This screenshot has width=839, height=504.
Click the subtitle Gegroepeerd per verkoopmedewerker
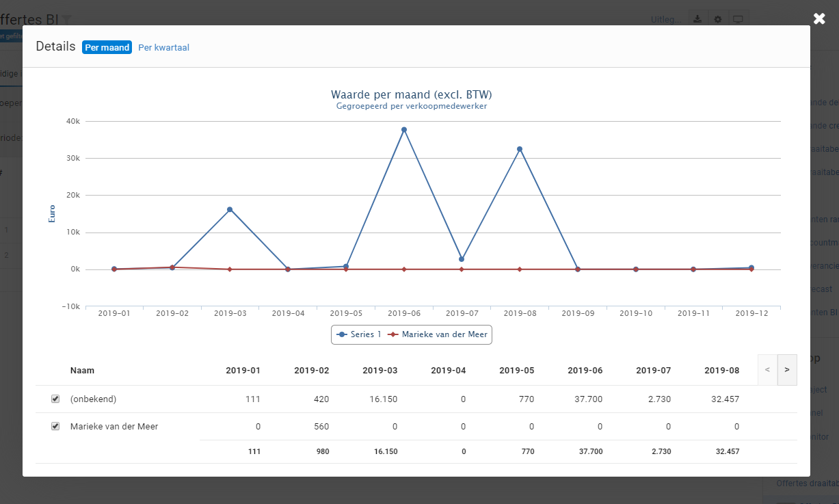tap(412, 106)
